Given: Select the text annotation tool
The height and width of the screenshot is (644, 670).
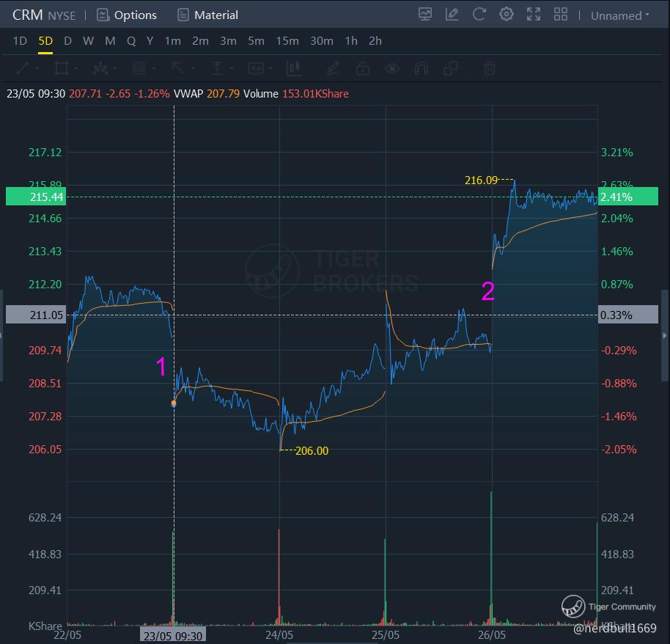Looking at the screenshot, I should pos(256,68).
